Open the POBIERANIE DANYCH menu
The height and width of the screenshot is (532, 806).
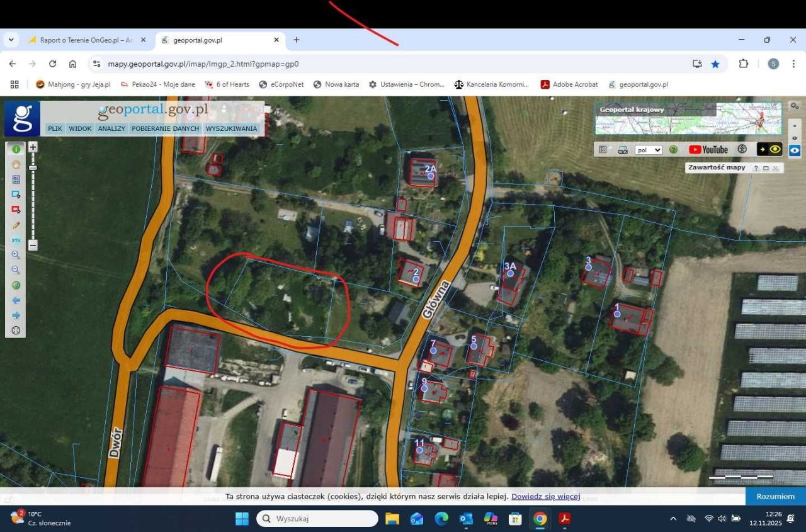(x=165, y=128)
